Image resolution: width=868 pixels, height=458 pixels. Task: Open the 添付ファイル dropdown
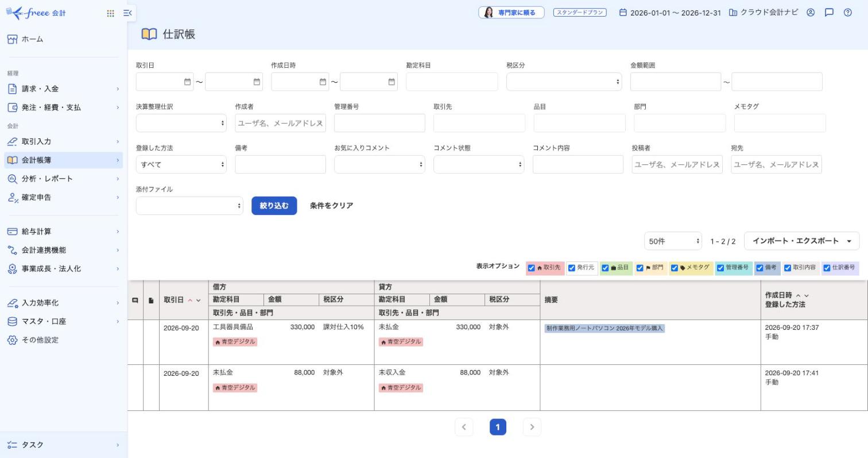click(189, 206)
